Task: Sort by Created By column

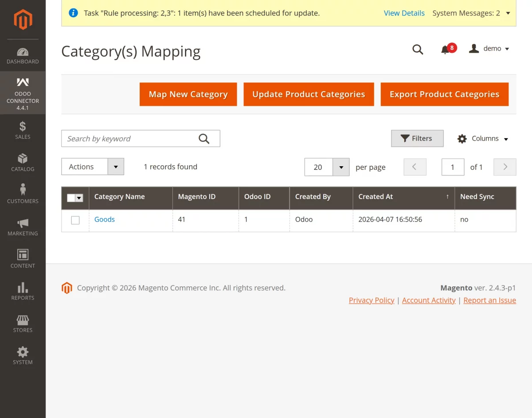Action: point(321,198)
